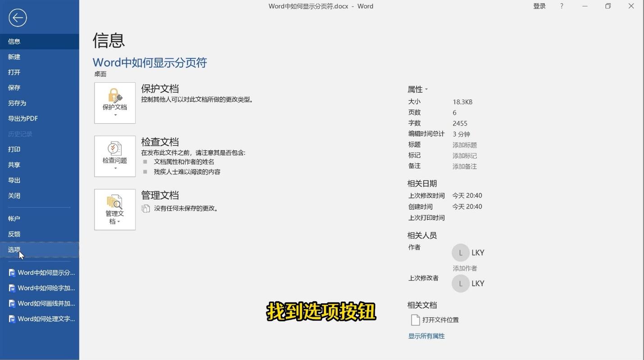
Task: Select 另存为 in the sidebar
Action: (40, 103)
